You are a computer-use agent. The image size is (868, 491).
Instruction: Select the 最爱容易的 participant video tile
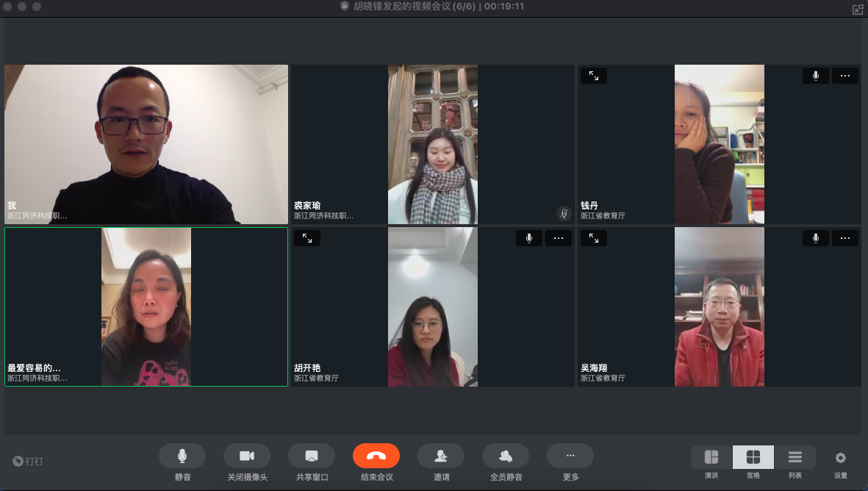[146, 307]
